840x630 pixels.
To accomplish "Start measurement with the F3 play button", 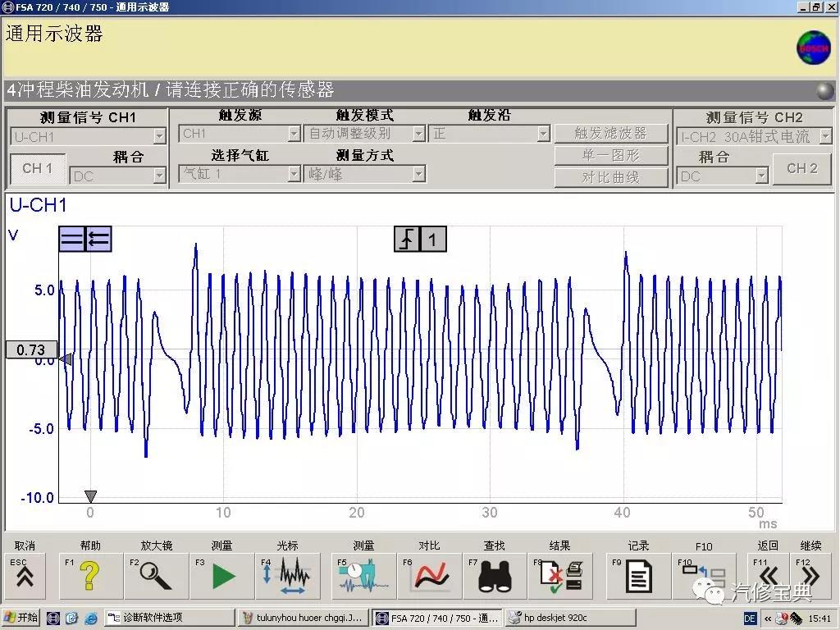I will coord(221,577).
